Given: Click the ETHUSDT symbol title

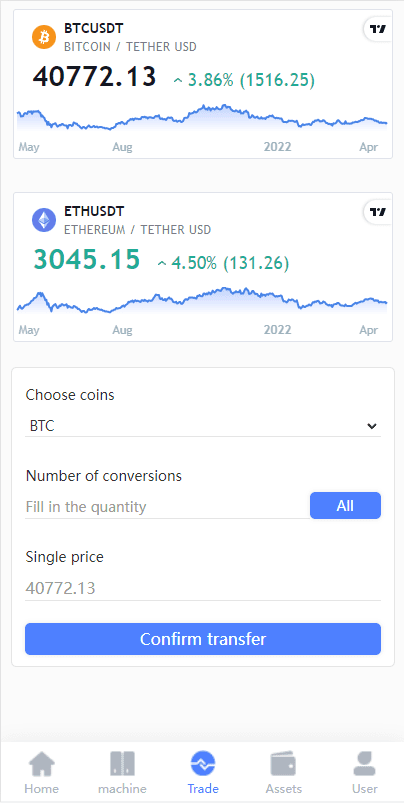Looking at the screenshot, I should (x=94, y=211).
